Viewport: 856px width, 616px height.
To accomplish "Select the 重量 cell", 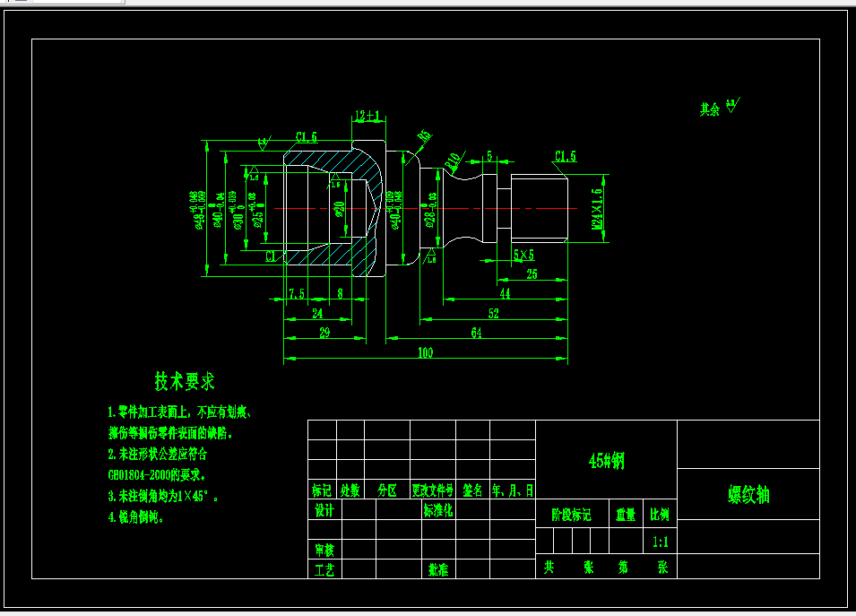I will point(626,515).
